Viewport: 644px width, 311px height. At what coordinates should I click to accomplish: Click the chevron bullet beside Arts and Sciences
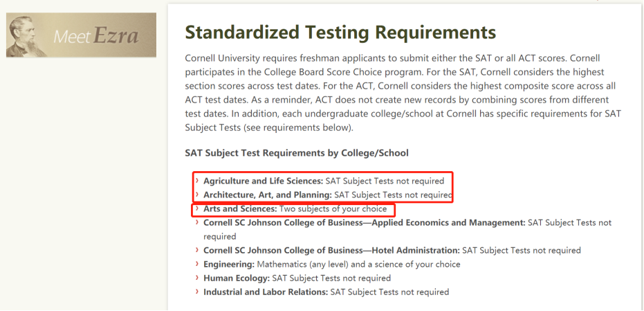click(x=197, y=208)
